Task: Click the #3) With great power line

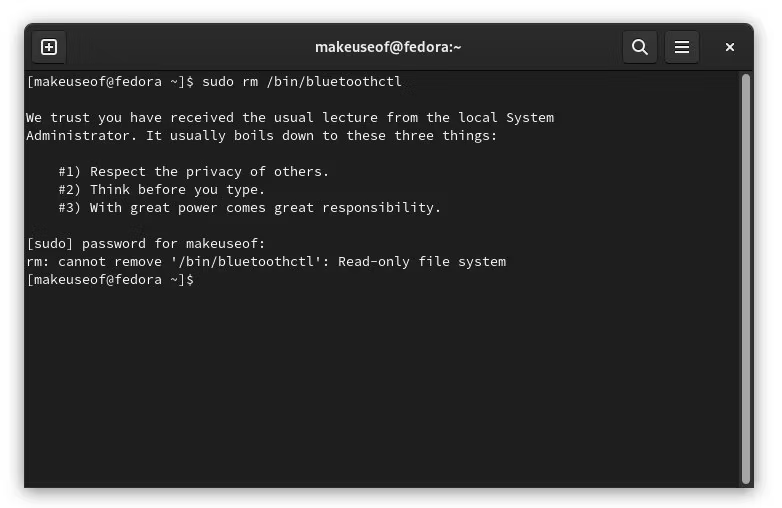Action: [250, 208]
